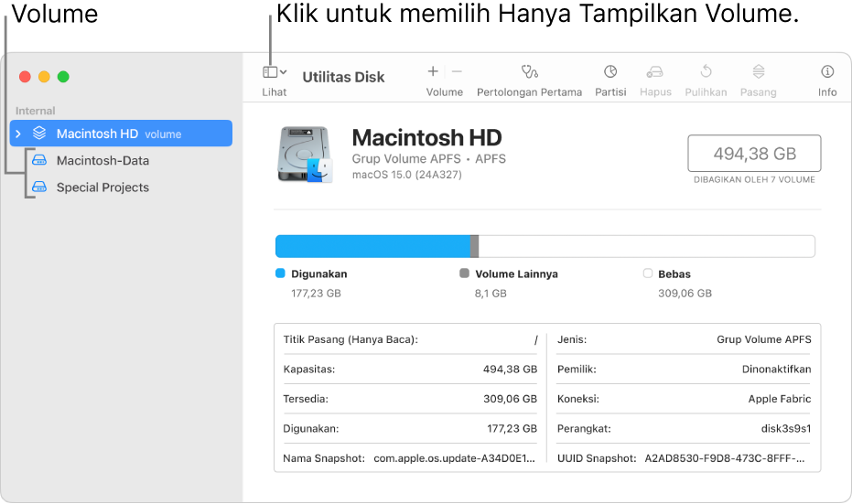
Task: Click the gray Volume Lainnya bar segment
Action: (474, 246)
